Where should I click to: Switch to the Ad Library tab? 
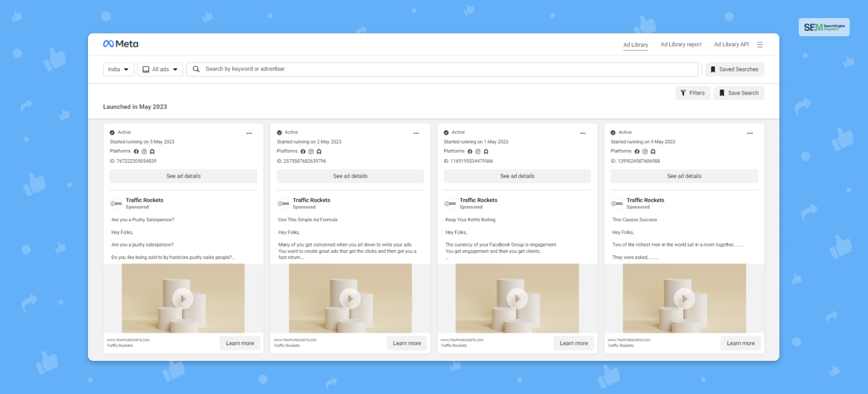pos(636,45)
